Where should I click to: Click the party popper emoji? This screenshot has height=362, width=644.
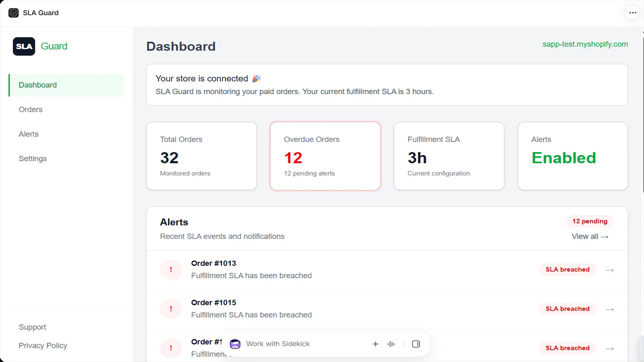256,78
